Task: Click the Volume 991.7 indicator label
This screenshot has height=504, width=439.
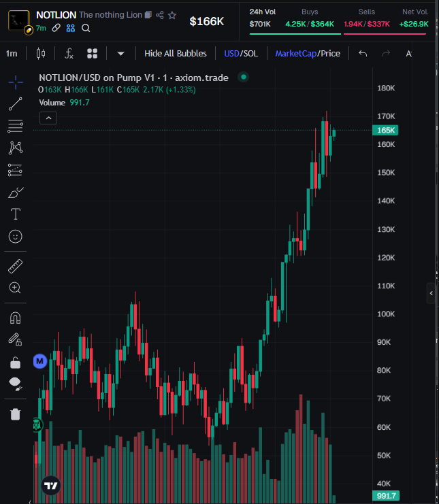Action: 65,103
